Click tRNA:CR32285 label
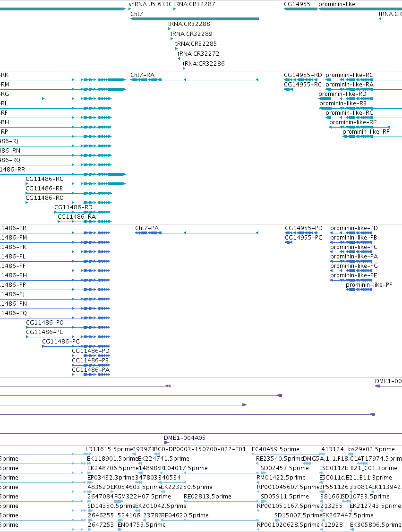Viewport: 402px width, 532px height. pyautogui.click(x=196, y=44)
